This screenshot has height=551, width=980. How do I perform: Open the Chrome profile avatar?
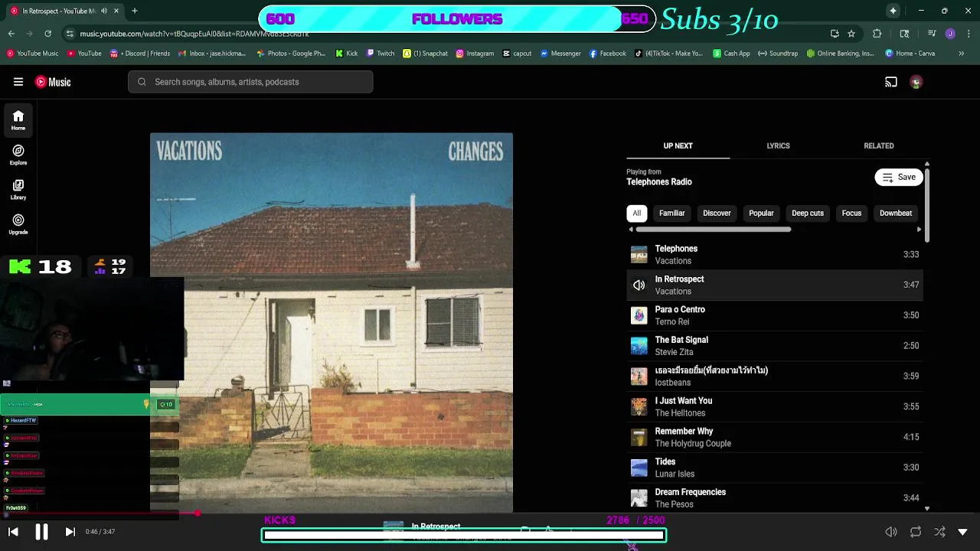950,34
